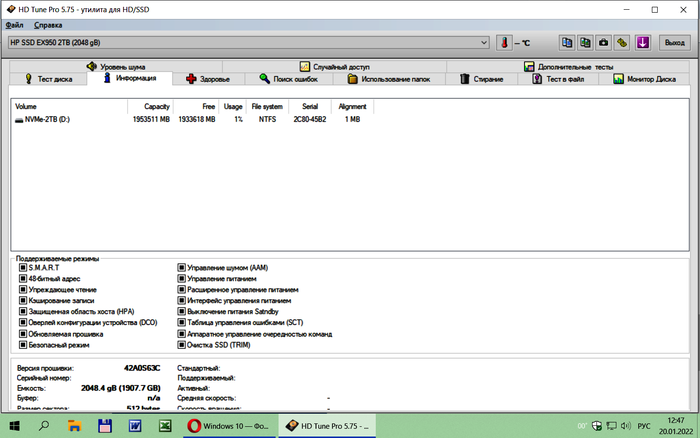Screen dimensions: 700x438
Task: Switch to the Уровень шума tab
Action: click(x=116, y=67)
